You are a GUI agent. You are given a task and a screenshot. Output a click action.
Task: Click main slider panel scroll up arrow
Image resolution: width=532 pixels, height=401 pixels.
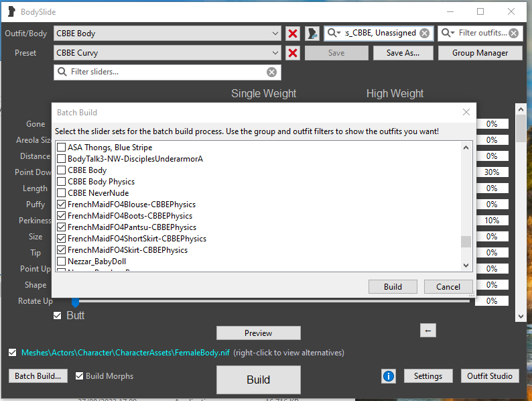(521, 109)
